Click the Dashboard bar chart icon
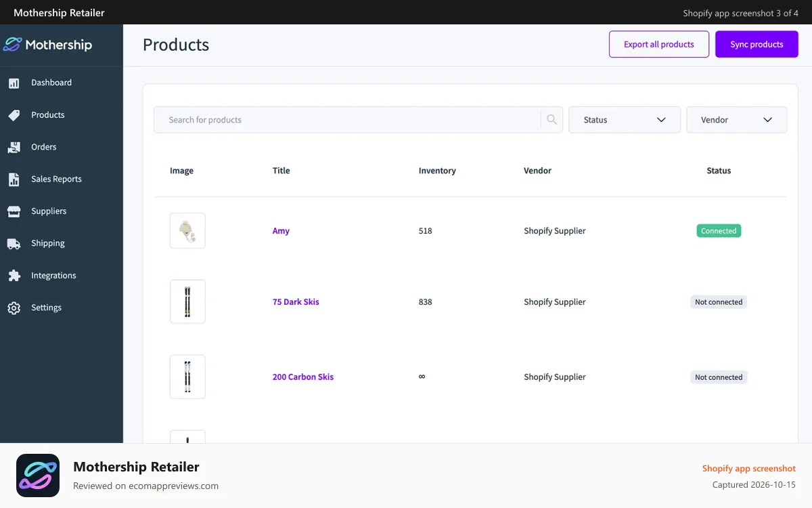812x508 pixels. (14, 83)
